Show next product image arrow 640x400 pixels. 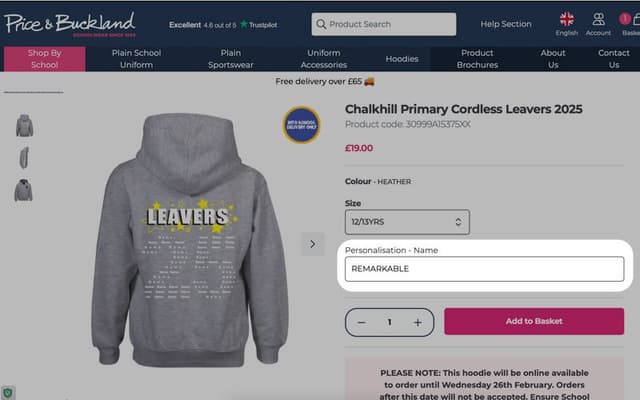(313, 244)
